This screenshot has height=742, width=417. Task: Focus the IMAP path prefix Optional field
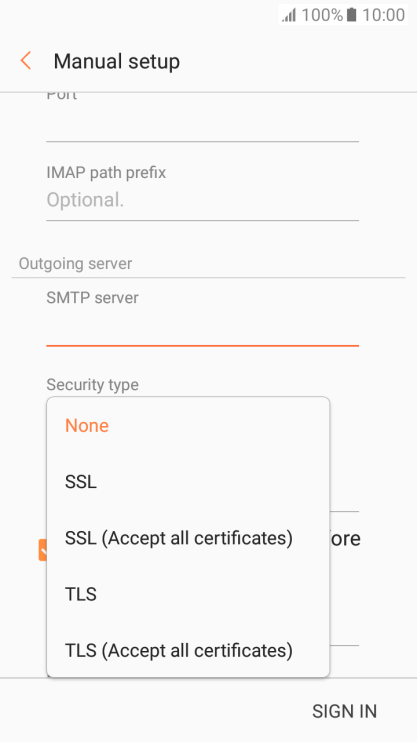pyautogui.click(x=202, y=200)
